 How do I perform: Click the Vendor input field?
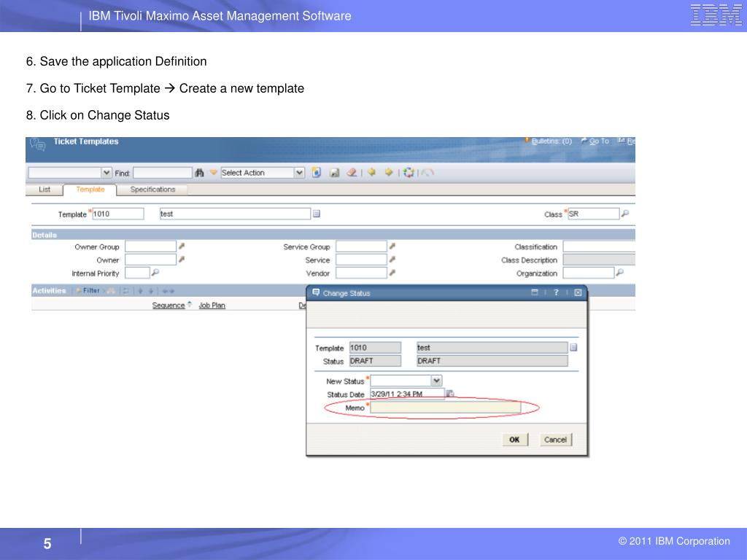(361, 273)
